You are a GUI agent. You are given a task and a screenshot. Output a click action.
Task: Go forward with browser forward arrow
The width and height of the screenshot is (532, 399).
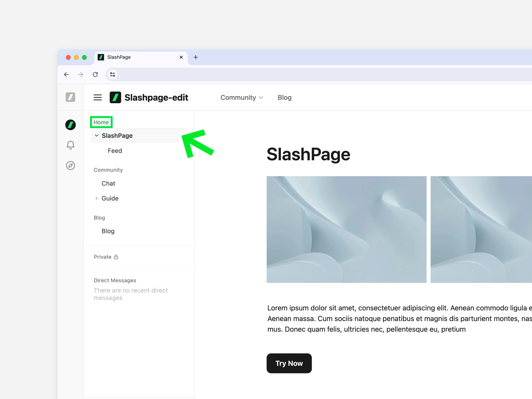pyautogui.click(x=81, y=74)
